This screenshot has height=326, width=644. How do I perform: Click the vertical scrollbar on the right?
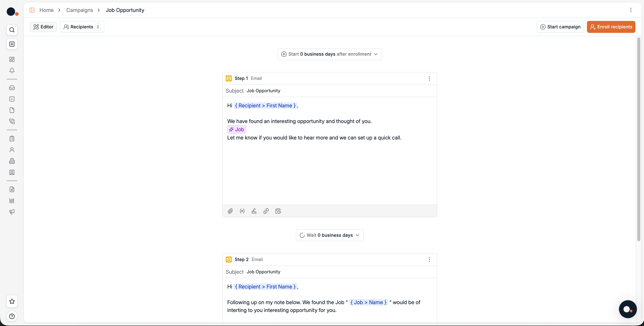(639, 139)
